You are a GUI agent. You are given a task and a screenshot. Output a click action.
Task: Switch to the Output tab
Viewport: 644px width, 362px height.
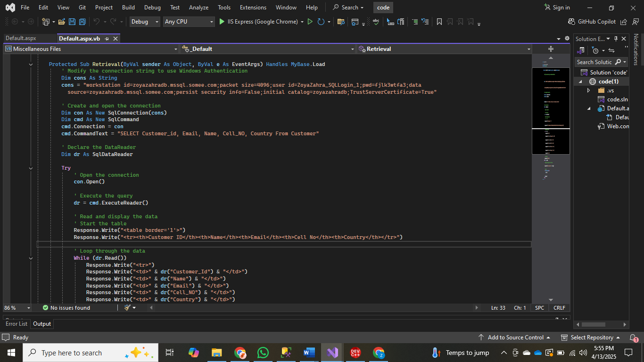pyautogui.click(x=42, y=324)
